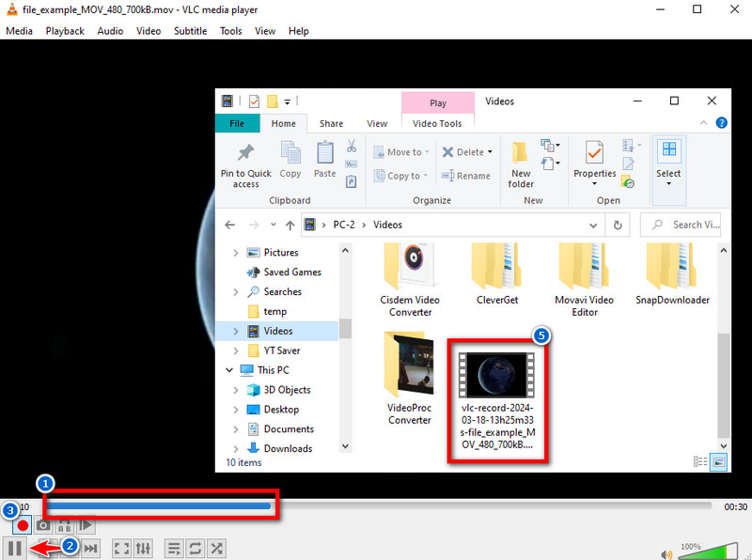This screenshot has width=752, height=560.
Task: Expand the 3D Objects tree node
Action: [236, 390]
